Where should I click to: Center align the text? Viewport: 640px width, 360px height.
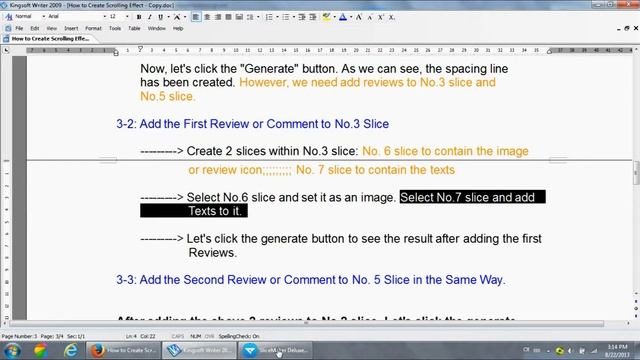[x=207, y=17]
